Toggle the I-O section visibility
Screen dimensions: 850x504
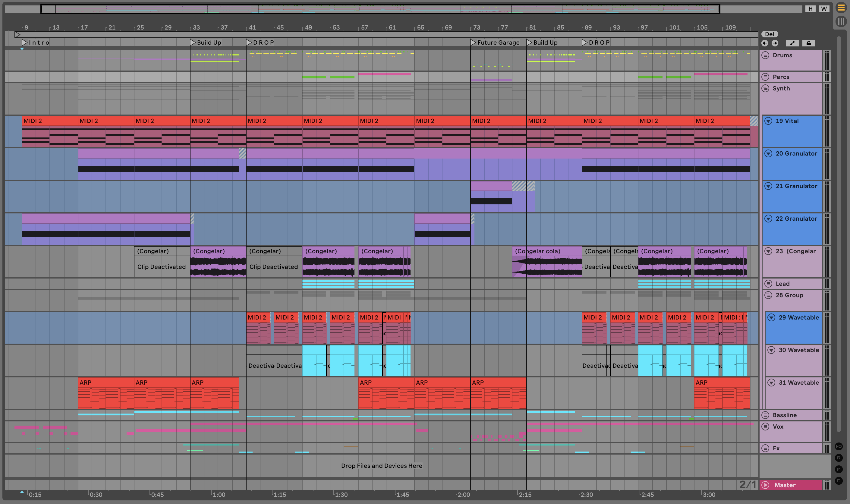(839, 446)
